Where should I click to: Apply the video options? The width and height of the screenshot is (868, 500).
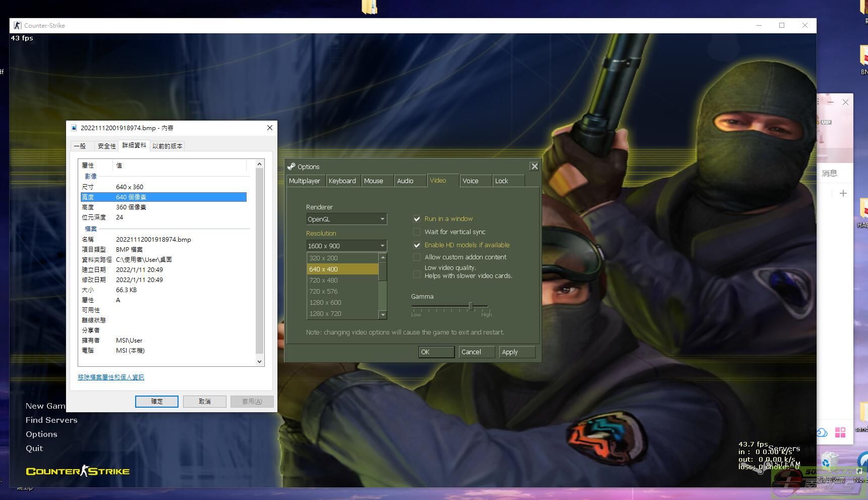[x=517, y=352]
